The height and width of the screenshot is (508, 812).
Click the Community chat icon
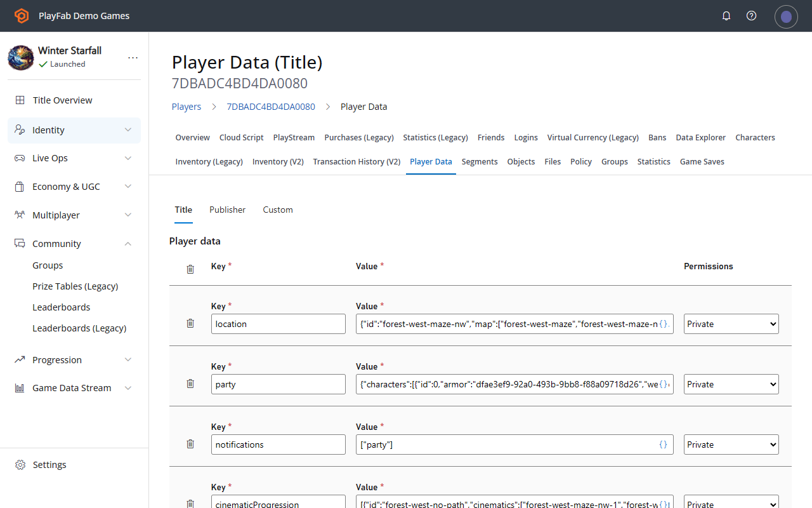[20, 244]
